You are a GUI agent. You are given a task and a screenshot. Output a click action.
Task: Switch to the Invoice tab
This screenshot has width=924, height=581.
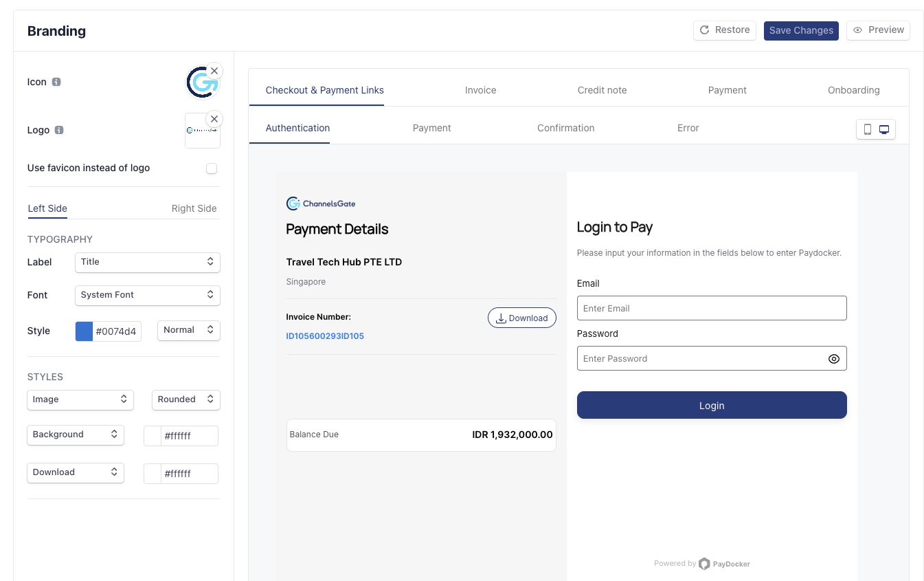coord(480,90)
